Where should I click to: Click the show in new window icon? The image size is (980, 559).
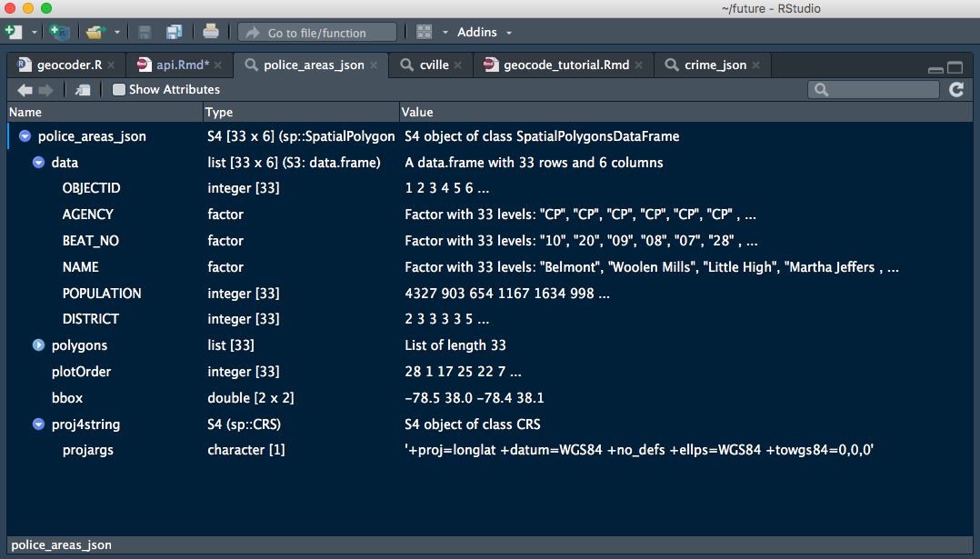pos(83,90)
